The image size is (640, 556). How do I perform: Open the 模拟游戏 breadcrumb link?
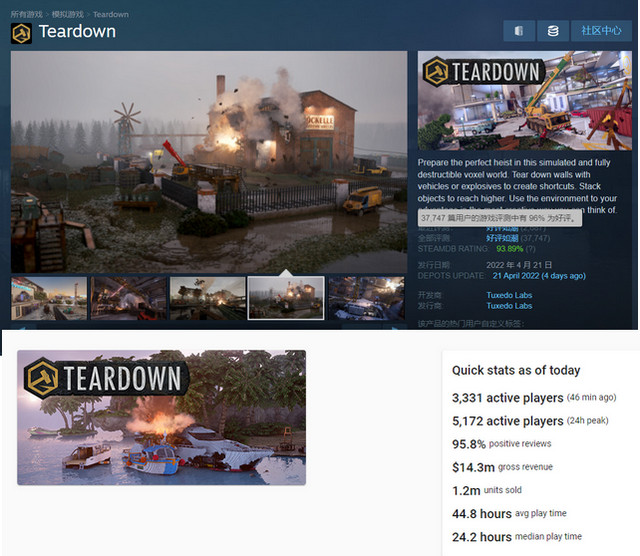(68, 14)
